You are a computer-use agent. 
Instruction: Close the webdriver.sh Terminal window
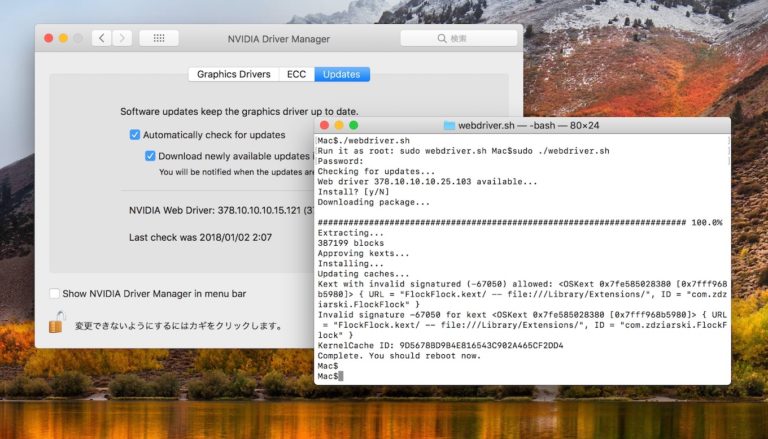(x=323, y=125)
